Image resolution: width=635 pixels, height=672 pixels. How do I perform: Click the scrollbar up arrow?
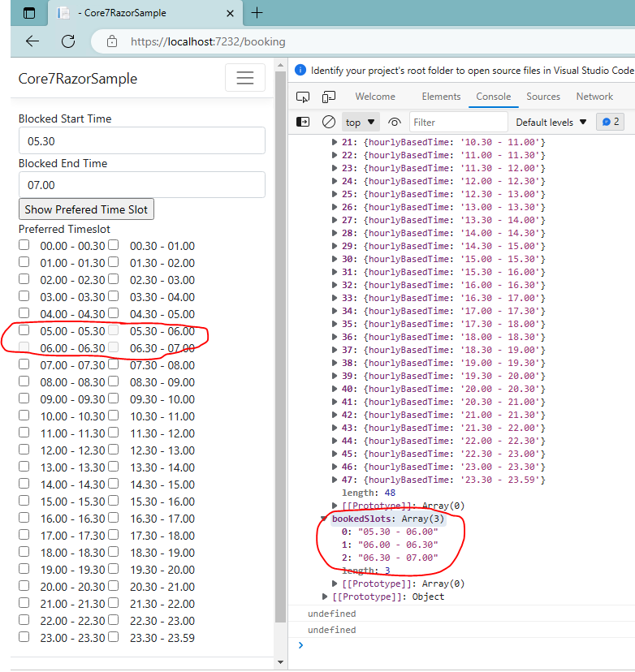(x=280, y=65)
